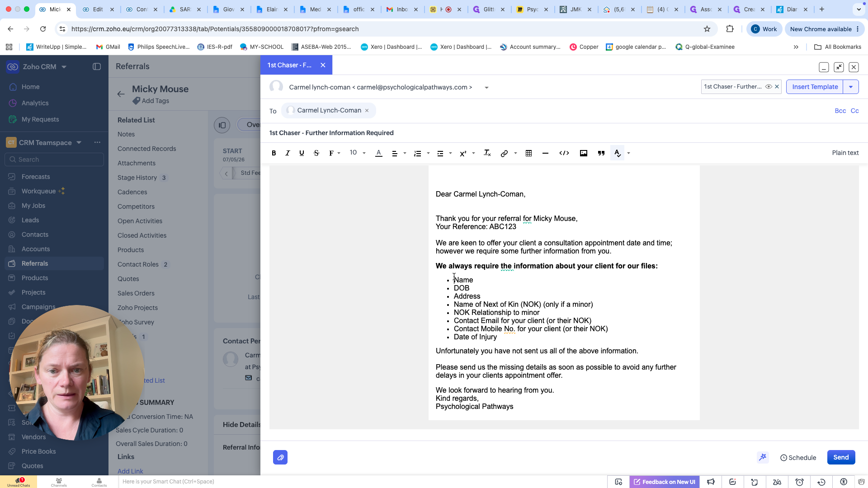The height and width of the screenshot is (488, 868).
Task: Pop the email composer into a separate window
Action: click(839, 67)
